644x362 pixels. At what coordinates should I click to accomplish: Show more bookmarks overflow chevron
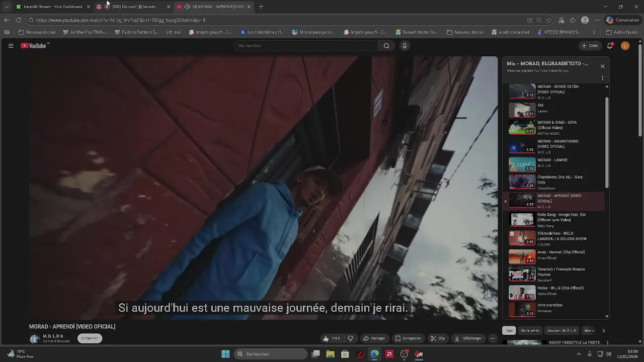594,32
